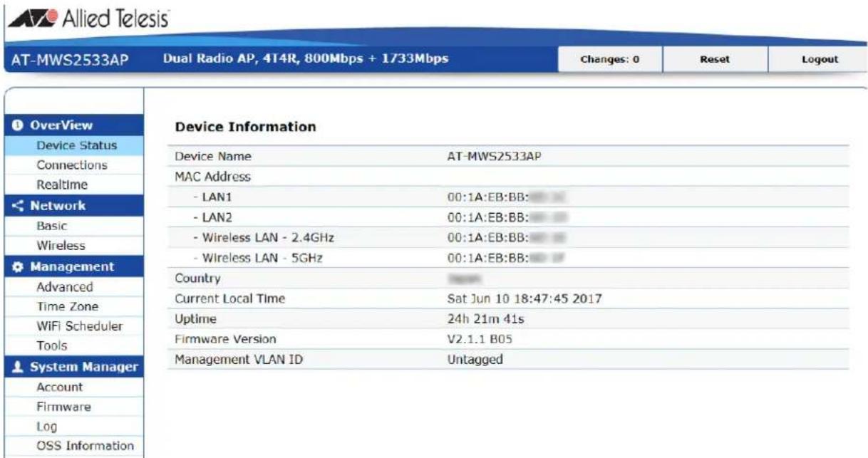Open the Advanced management page
The height and width of the screenshot is (458, 868).
click(65, 287)
